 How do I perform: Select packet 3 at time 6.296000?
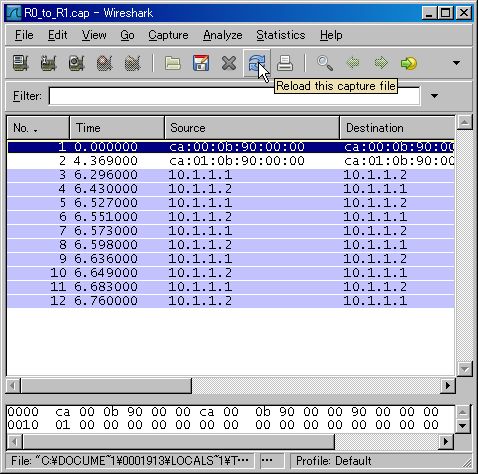pyautogui.click(x=231, y=175)
